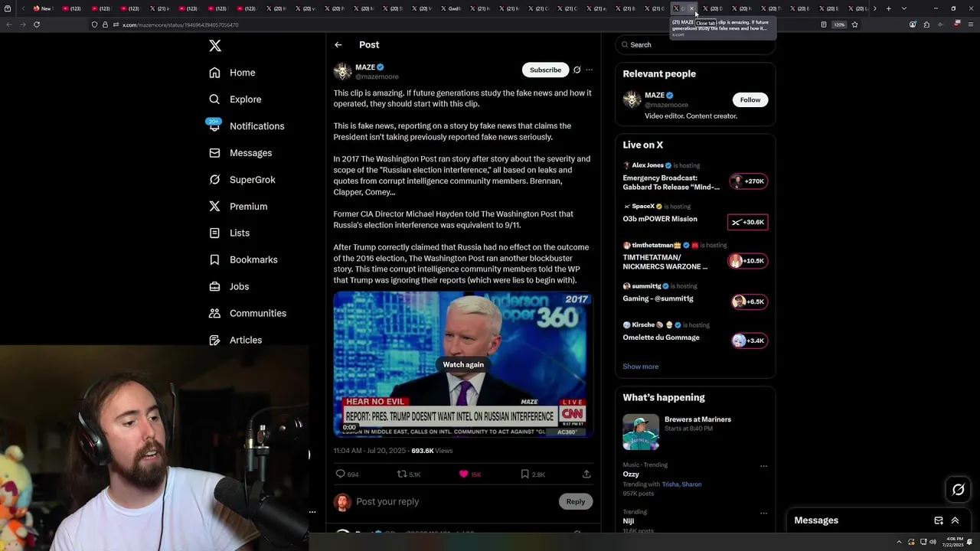This screenshot has width=980, height=551.
Task: Click the Grok explain icon beside Subscribe
Action: pos(577,70)
